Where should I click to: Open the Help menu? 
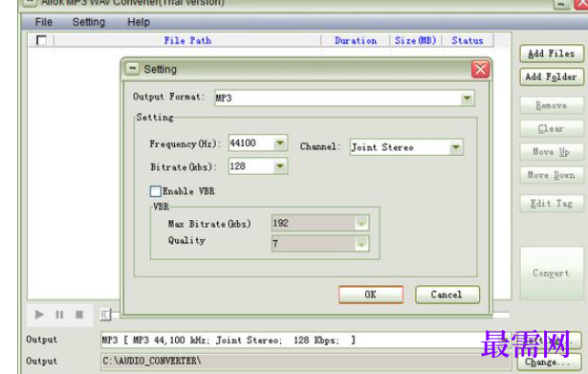pyautogui.click(x=139, y=22)
